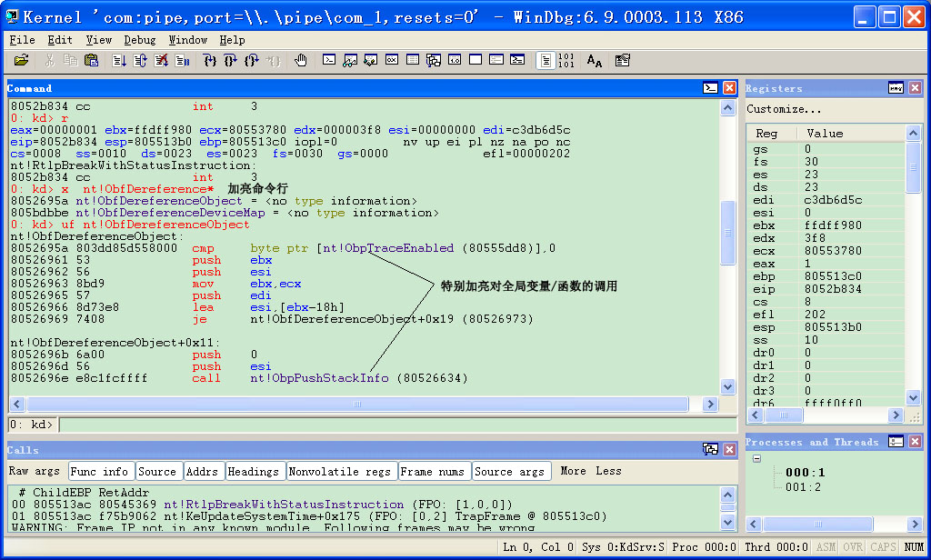Open the Locals window icon

coord(371,60)
